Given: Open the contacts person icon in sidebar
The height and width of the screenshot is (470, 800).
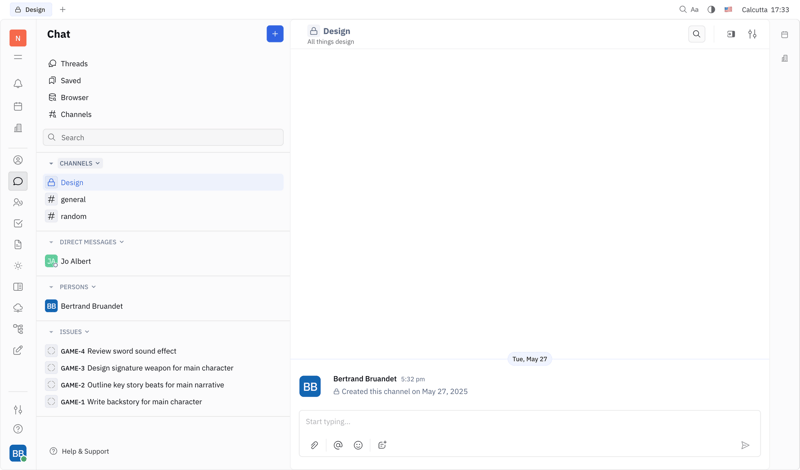Looking at the screenshot, I should click(x=18, y=160).
